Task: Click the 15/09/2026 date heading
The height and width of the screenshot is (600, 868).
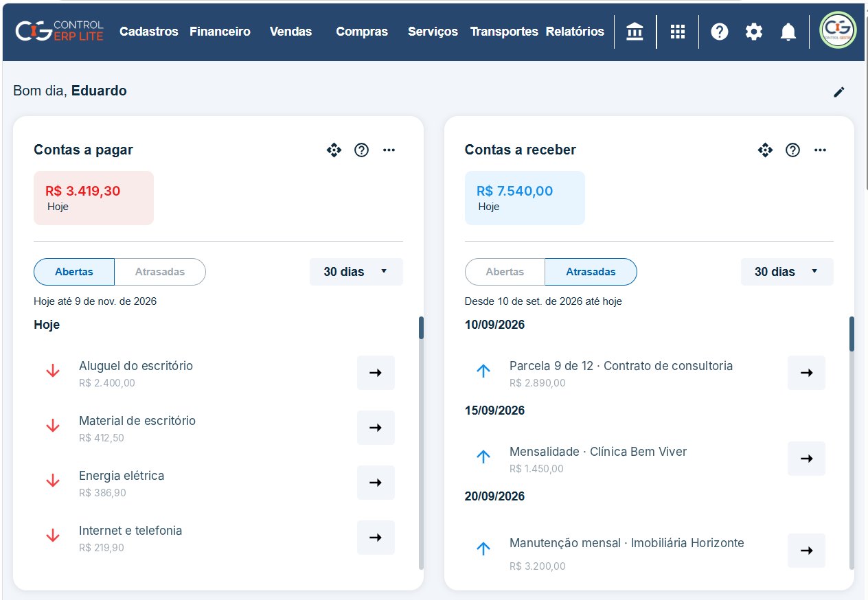Action: 494,411
